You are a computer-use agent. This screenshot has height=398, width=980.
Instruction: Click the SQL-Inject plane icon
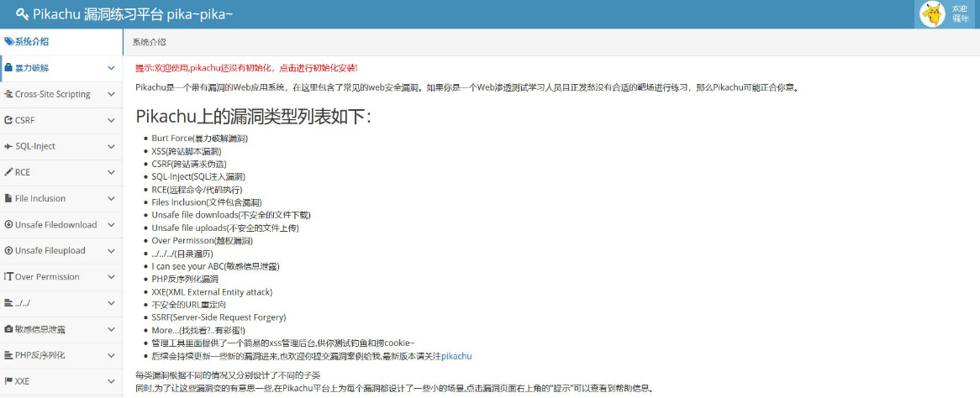8,146
